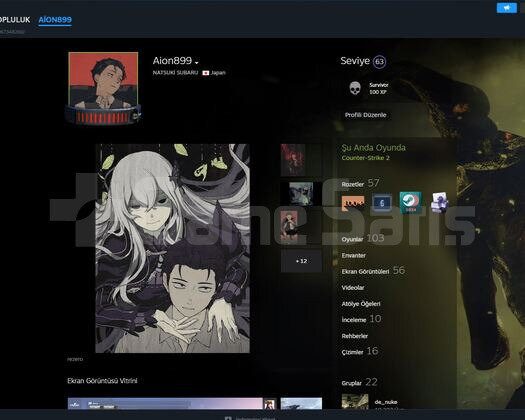Click the +12 more artworks tile
The image size is (525, 420).
point(301,261)
